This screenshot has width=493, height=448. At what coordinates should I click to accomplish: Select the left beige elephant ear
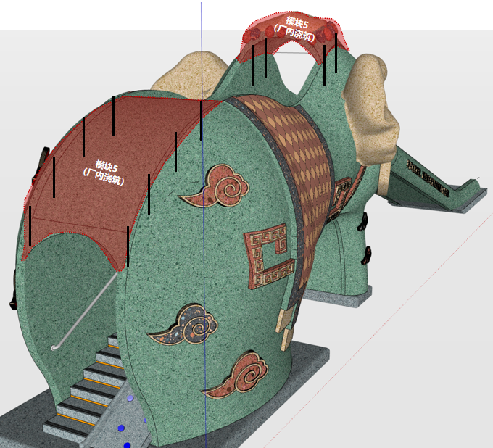tap(194, 74)
